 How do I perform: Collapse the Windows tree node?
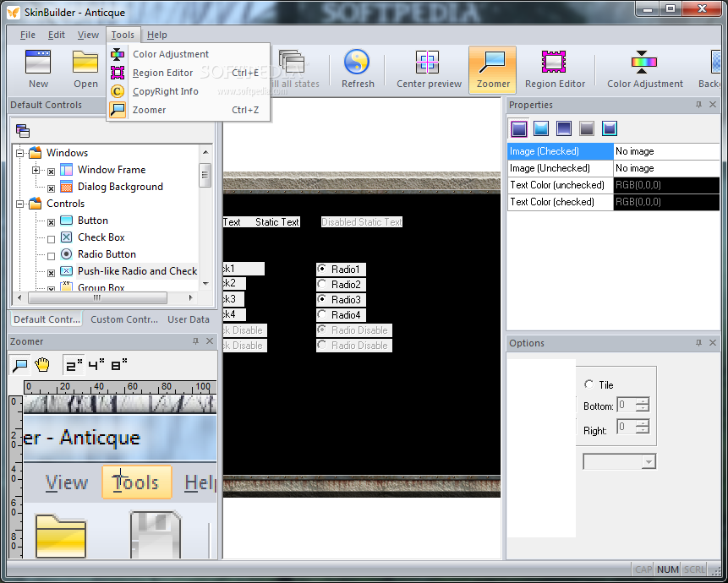20,153
